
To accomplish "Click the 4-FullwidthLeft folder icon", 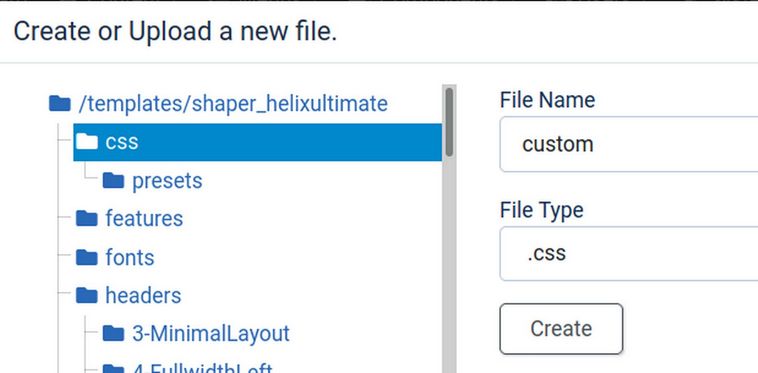I will (114, 369).
